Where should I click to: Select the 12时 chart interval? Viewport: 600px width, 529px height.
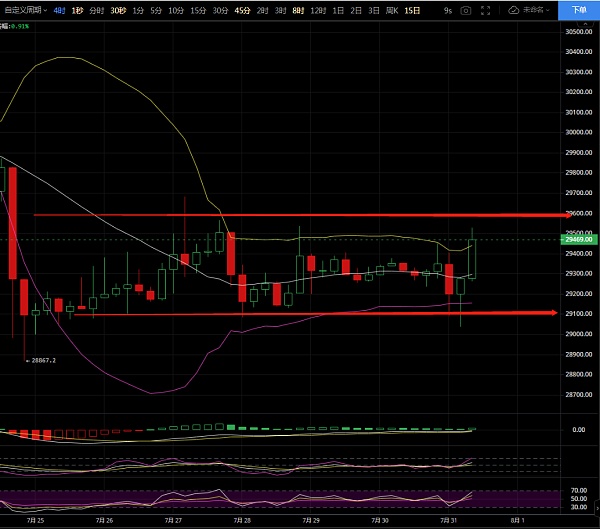click(x=318, y=9)
